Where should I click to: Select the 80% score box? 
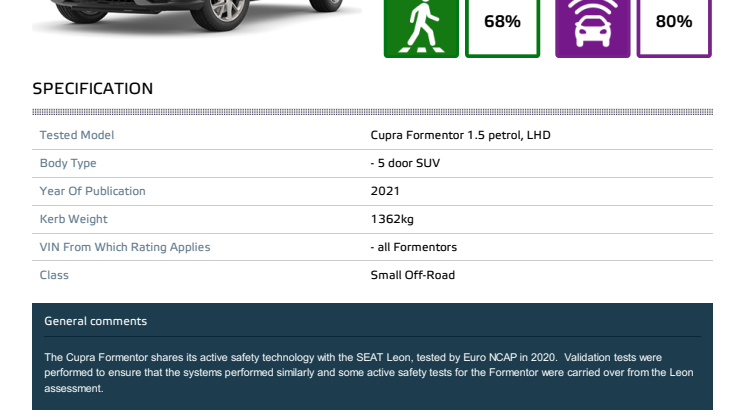674,29
